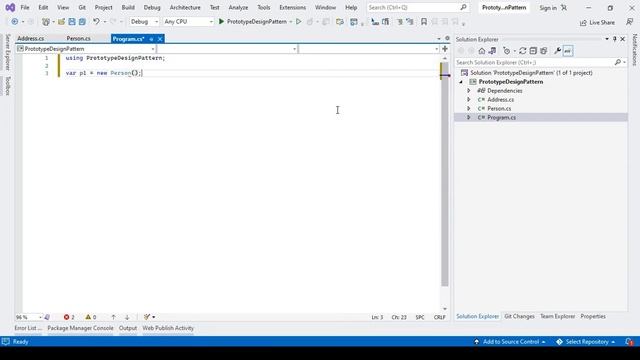The height and width of the screenshot is (360, 640).
Task: Expand the Person.cs tree node
Action: tap(469, 109)
